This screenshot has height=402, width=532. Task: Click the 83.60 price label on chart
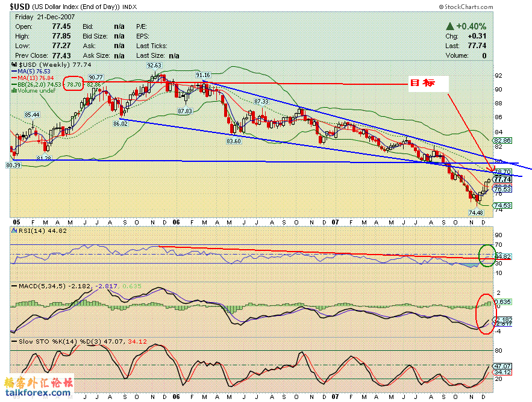pos(234,141)
